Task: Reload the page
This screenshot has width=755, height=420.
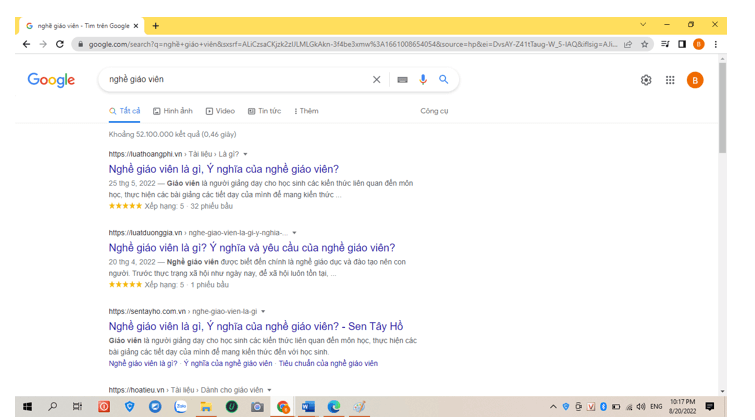Action: pyautogui.click(x=60, y=44)
